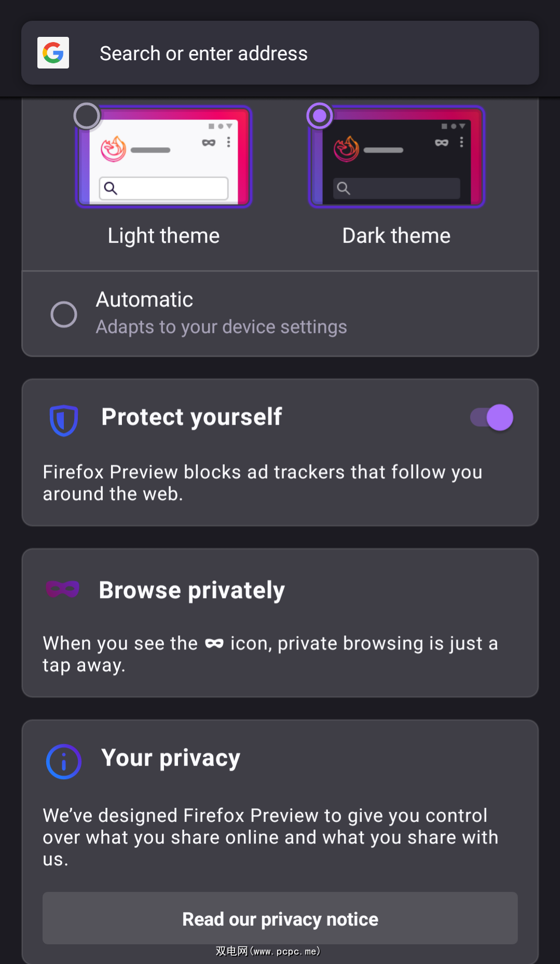Click the Light theme label
The height and width of the screenshot is (964, 560).
(163, 236)
